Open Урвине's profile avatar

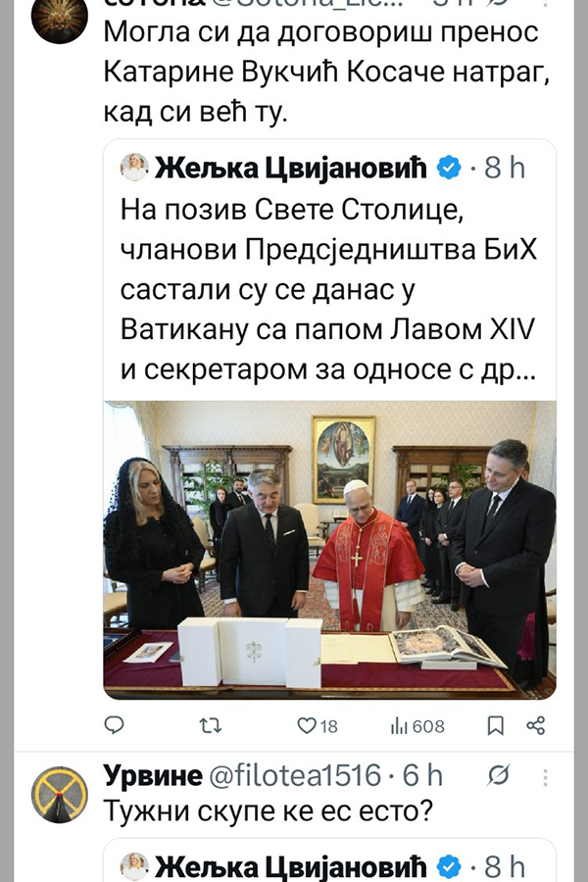tap(59, 794)
